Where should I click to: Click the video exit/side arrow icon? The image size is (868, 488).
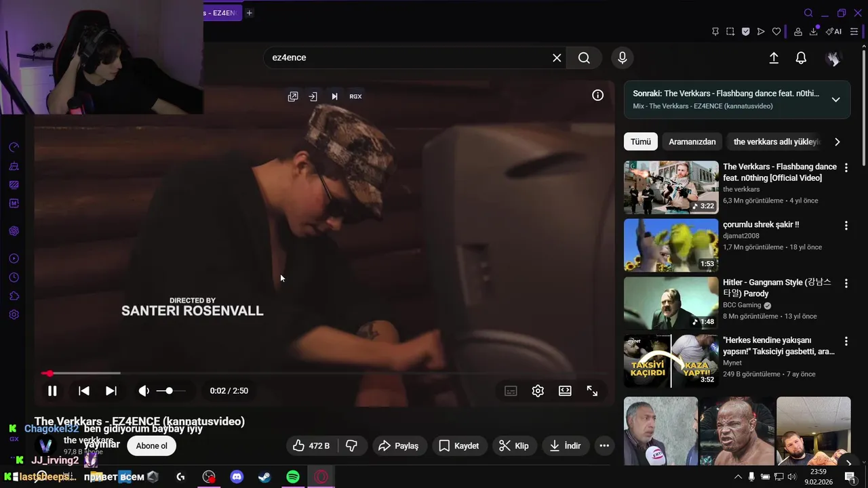click(x=313, y=96)
